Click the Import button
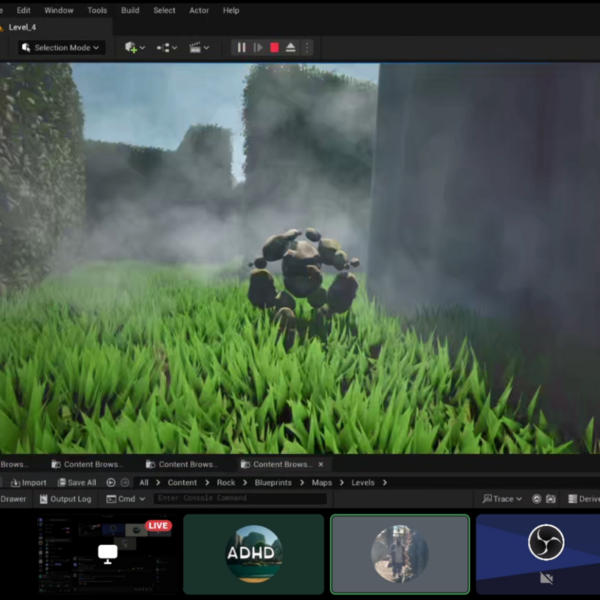Screen dimensions: 600x600 (29, 483)
